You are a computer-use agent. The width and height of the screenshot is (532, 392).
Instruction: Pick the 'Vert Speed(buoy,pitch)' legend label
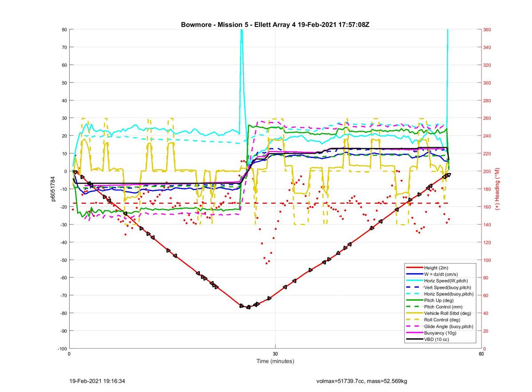(448, 287)
